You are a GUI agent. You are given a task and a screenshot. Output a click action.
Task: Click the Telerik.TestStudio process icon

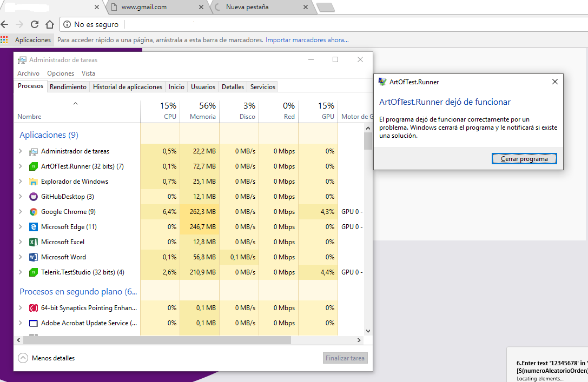click(34, 272)
